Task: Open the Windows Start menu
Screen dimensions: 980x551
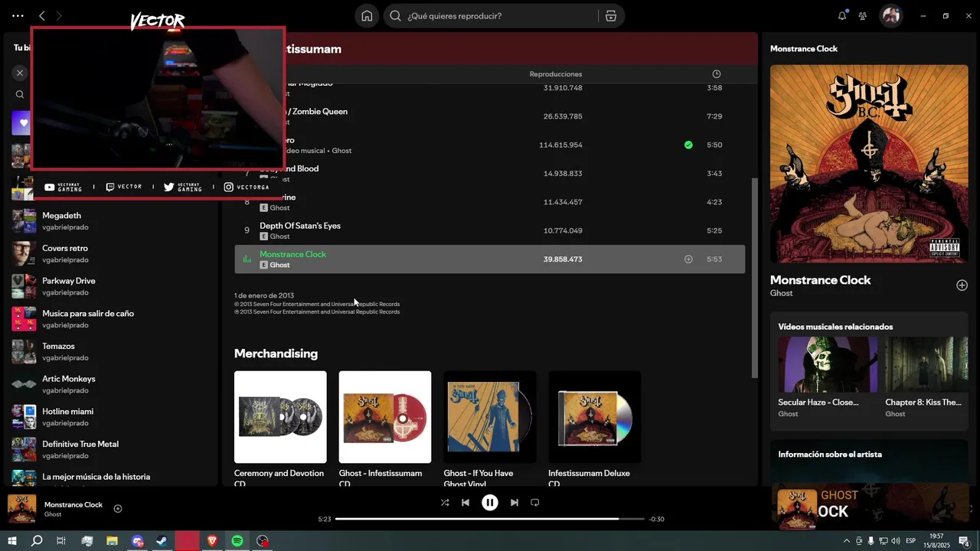Action: pyautogui.click(x=12, y=541)
